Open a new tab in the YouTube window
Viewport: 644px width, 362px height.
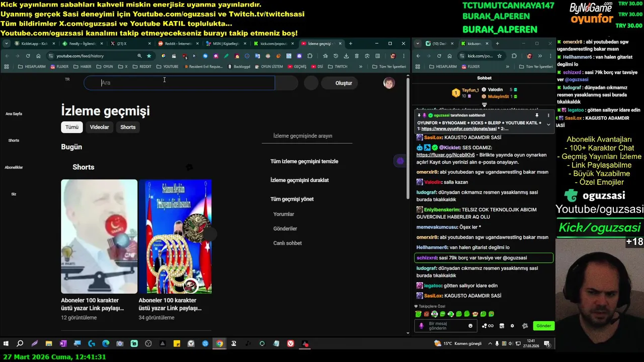pos(351,44)
